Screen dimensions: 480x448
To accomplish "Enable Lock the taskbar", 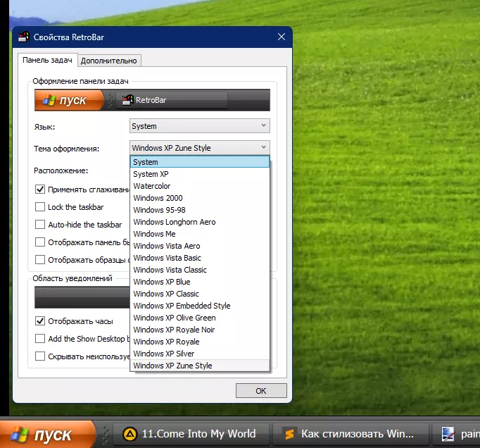I will point(40,207).
